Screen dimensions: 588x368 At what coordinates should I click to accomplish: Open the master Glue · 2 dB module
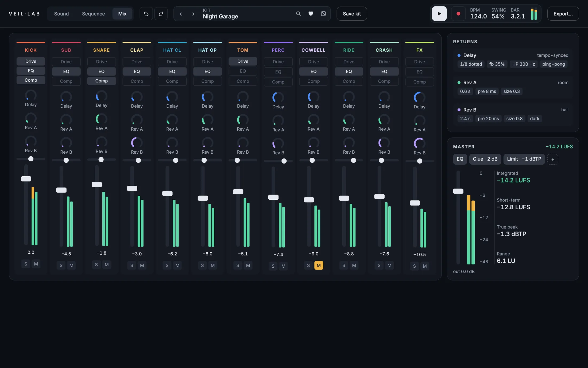485,159
